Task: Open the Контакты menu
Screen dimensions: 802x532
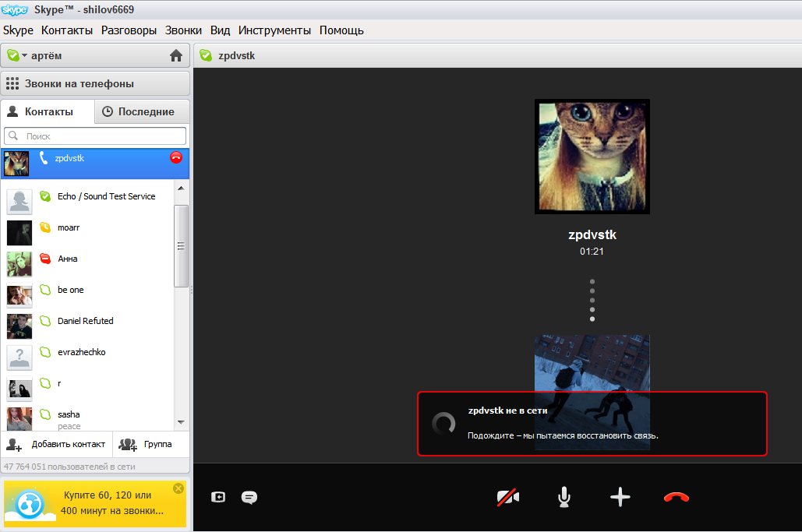Action: coord(67,30)
